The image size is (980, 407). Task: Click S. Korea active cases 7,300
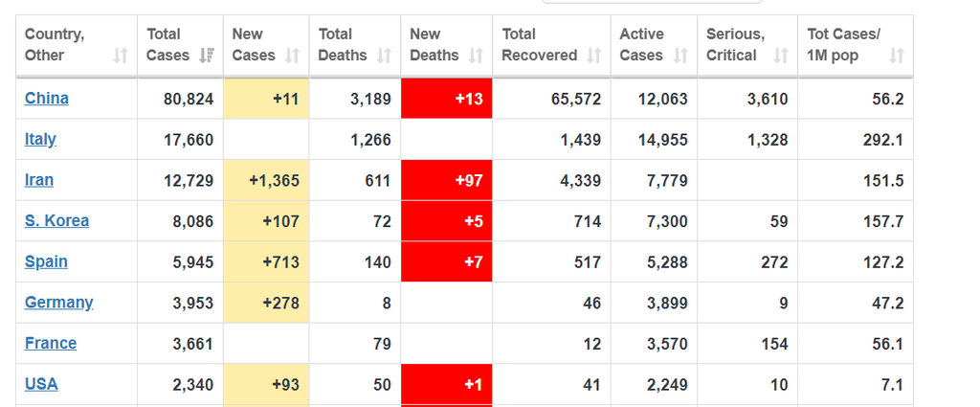pos(667,221)
